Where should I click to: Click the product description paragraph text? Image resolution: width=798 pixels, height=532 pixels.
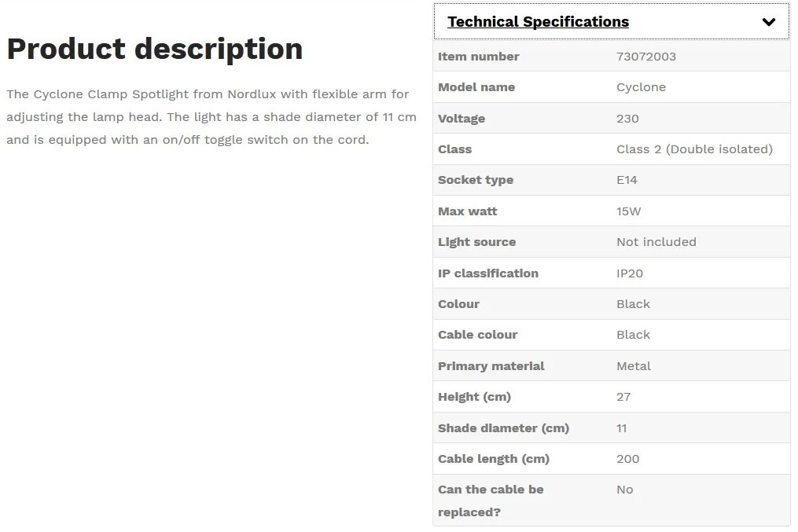point(211,117)
